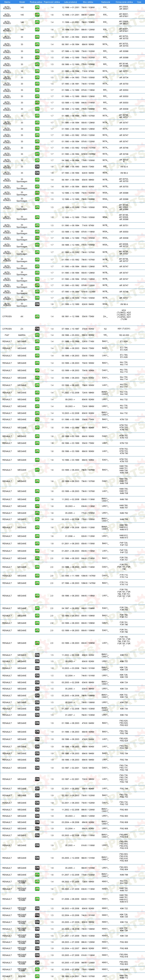Image resolution: width=145 pixels, height=980 pixels.
Task: Click the Pojemność silnika column header
Action: (52, 2)
